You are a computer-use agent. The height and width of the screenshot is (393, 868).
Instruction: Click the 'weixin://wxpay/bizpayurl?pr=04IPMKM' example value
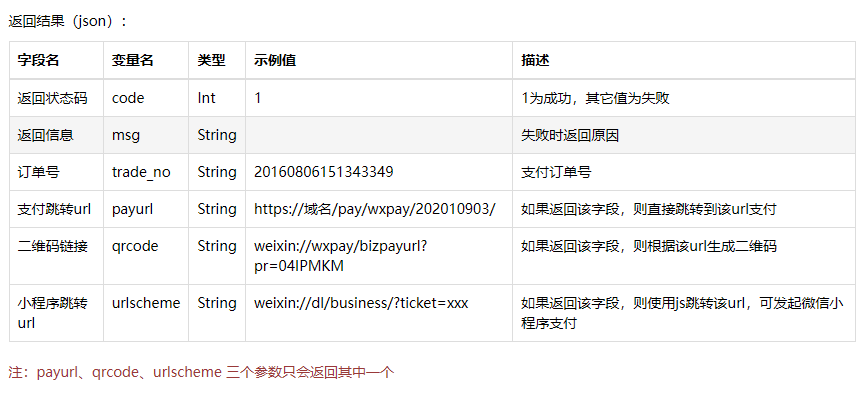340,256
